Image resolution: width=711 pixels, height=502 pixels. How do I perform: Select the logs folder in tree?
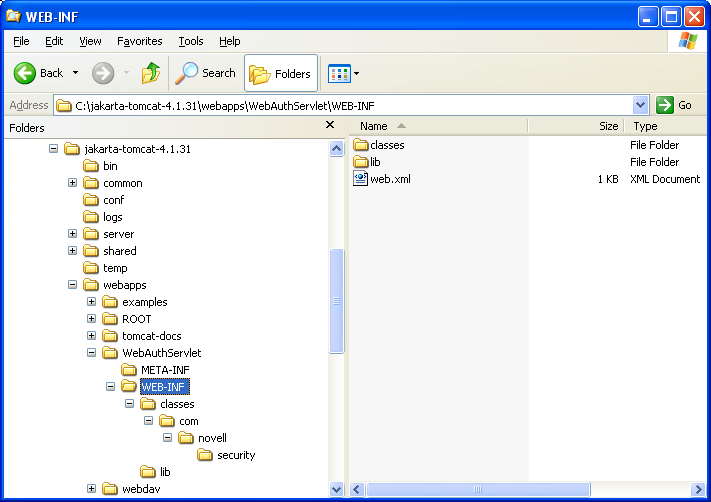point(103,217)
